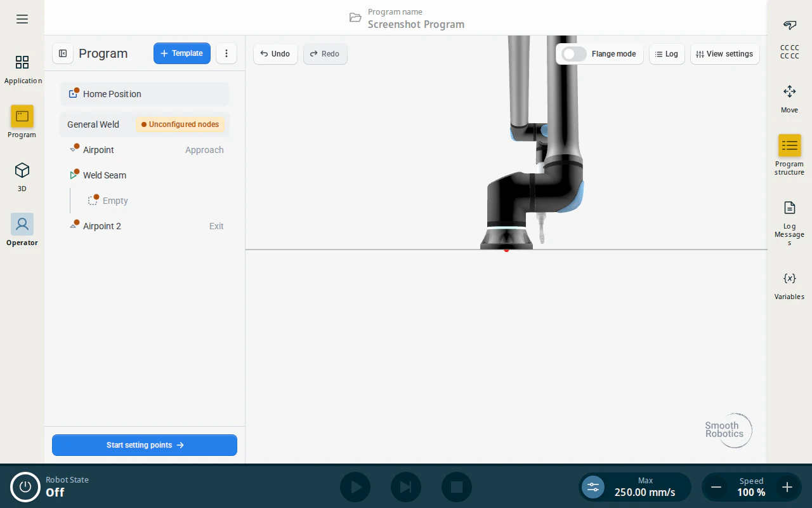Decrease the speed percentage
This screenshot has width=812, height=508.
716,487
